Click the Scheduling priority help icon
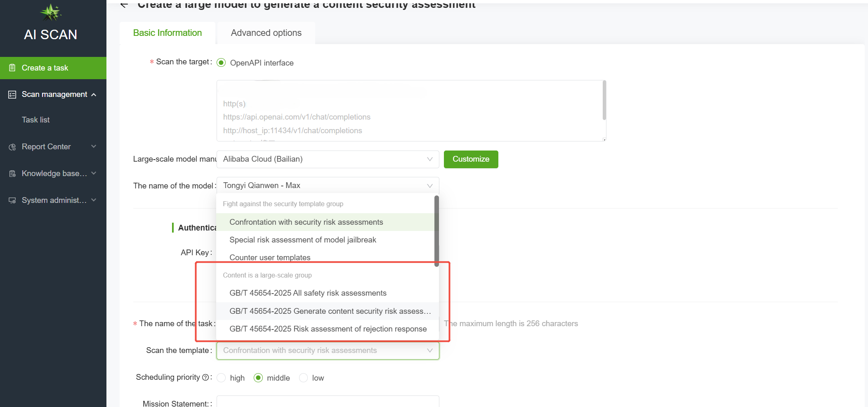This screenshot has height=407, width=868. pos(205,377)
